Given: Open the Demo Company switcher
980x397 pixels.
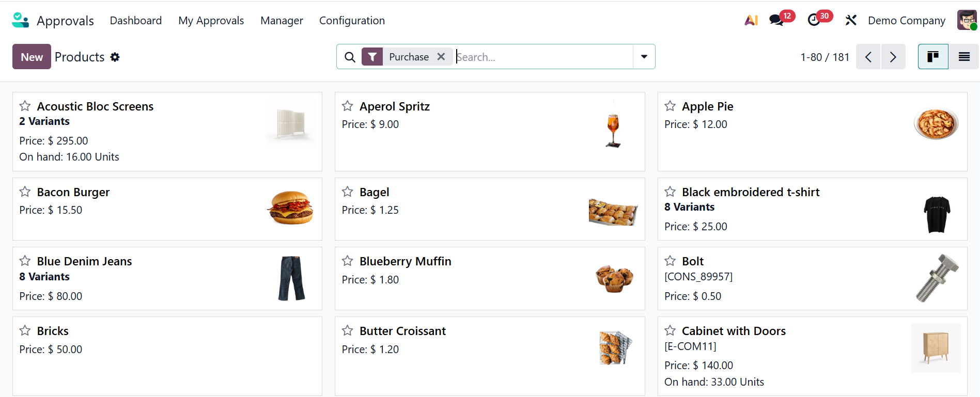Looking at the screenshot, I should coord(906,21).
